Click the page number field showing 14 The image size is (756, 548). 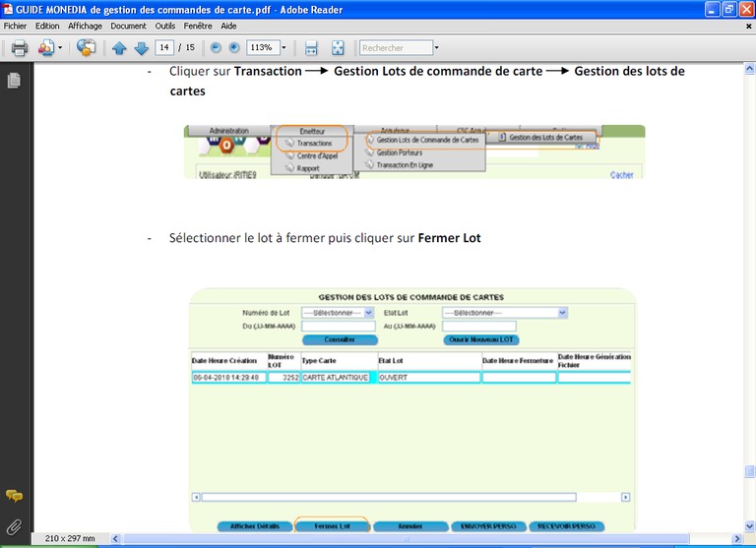coord(164,47)
